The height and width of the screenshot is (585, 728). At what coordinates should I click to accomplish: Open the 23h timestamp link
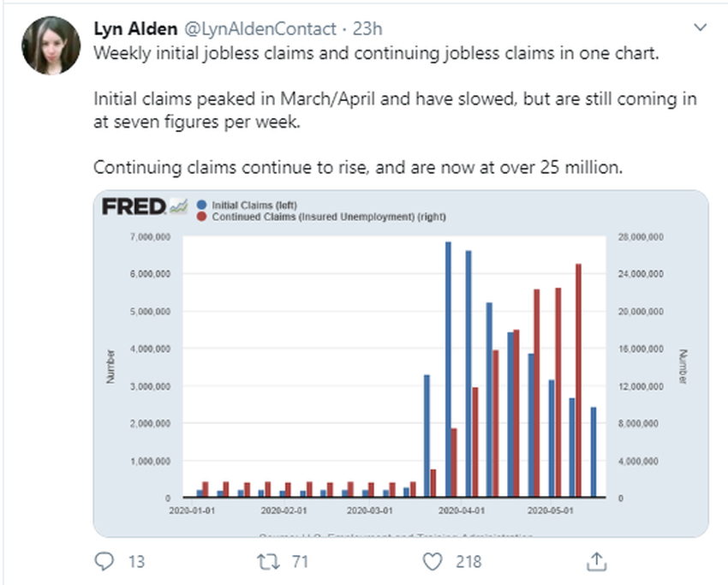pos(367,28)
